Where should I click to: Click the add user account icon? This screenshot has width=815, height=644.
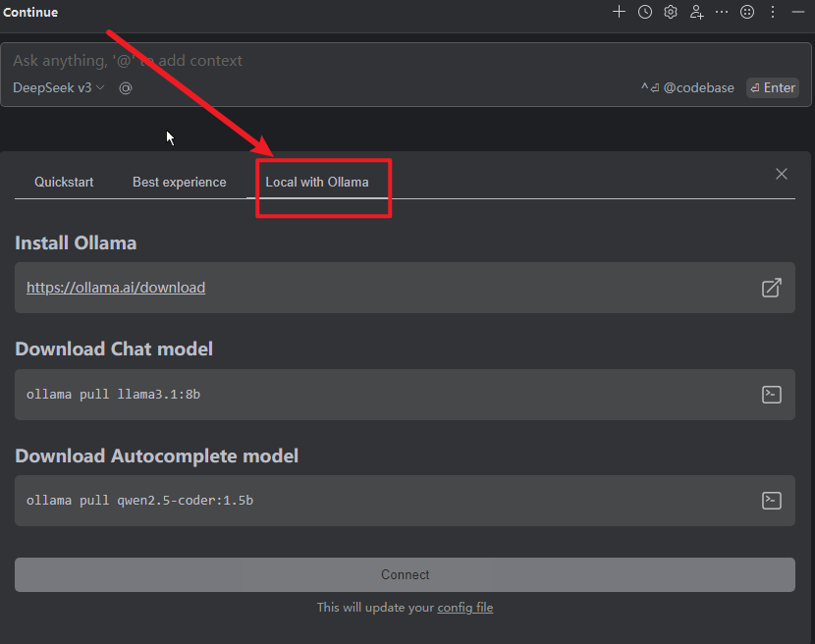(x=696, y=12)
